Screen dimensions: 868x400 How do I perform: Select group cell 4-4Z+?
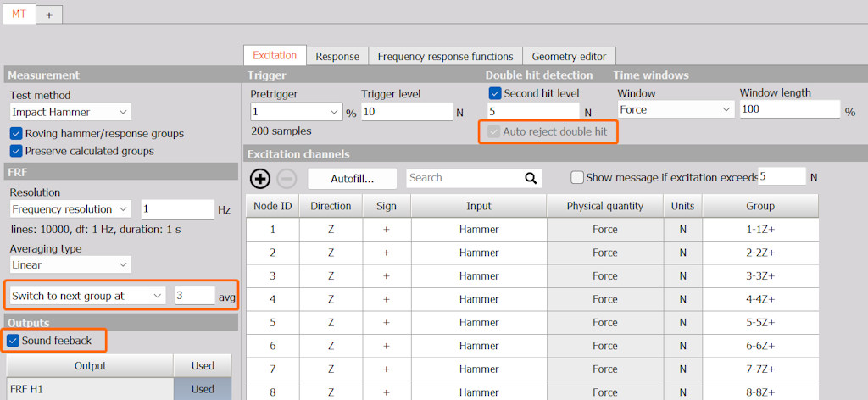tap(760, 299)
